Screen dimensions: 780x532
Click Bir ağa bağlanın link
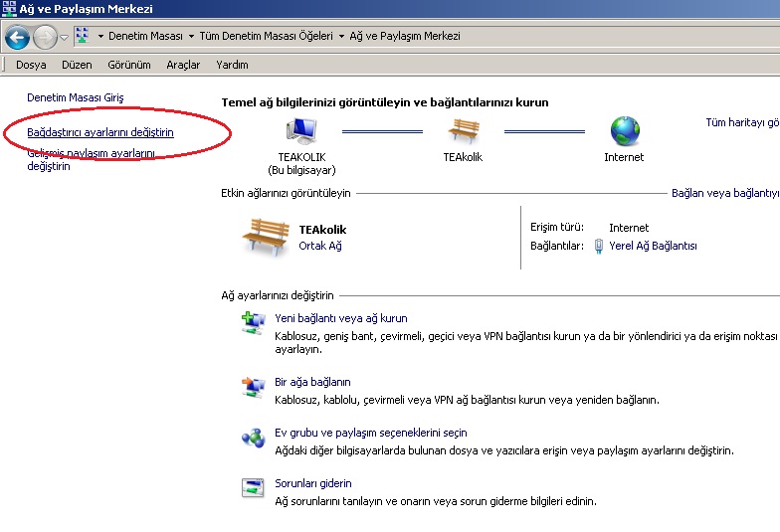pos(312,382)
